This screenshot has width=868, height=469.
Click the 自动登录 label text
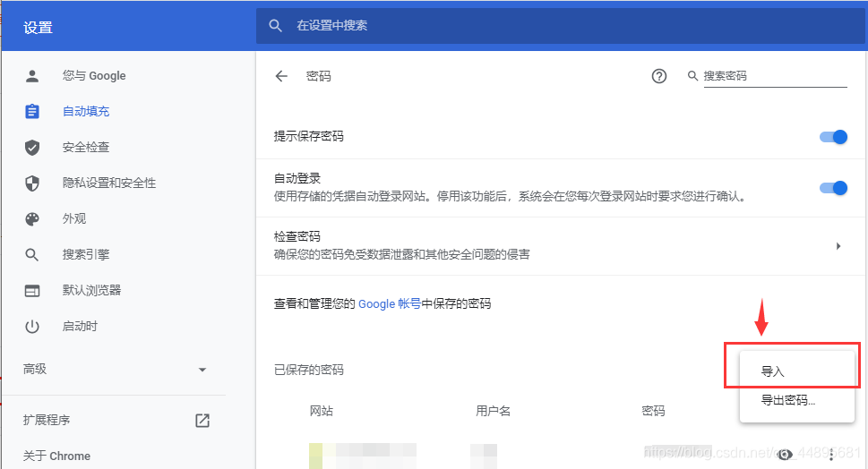coord(297,179)
